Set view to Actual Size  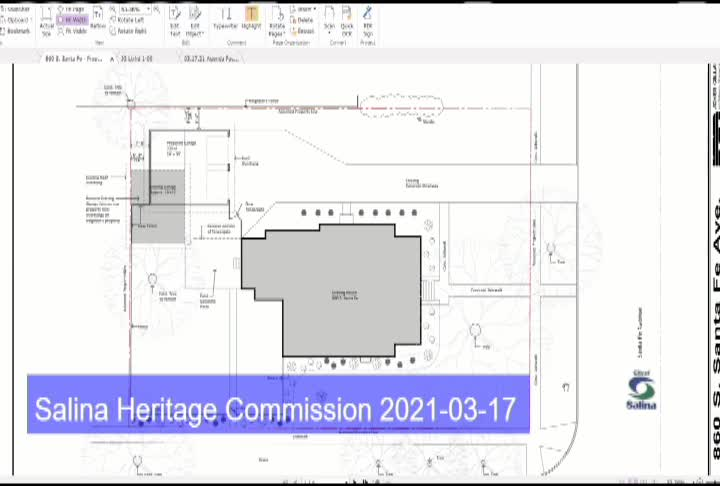[x=46, y=21]
